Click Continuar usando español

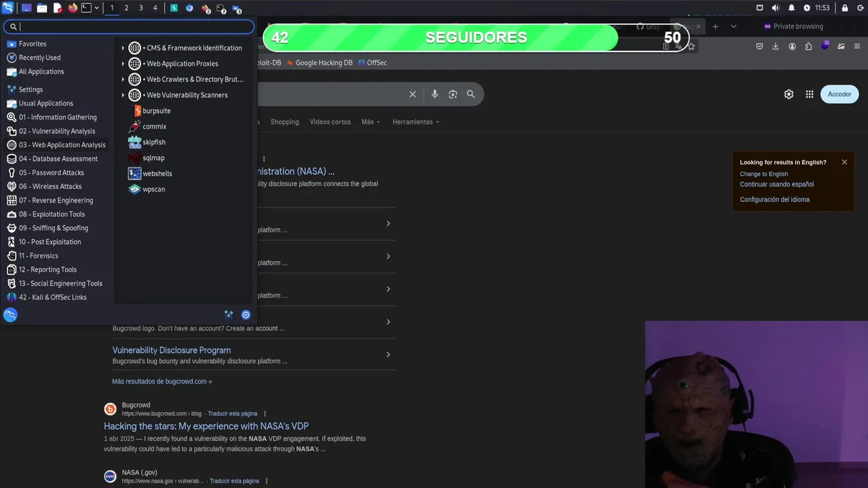tap(776, 184)
